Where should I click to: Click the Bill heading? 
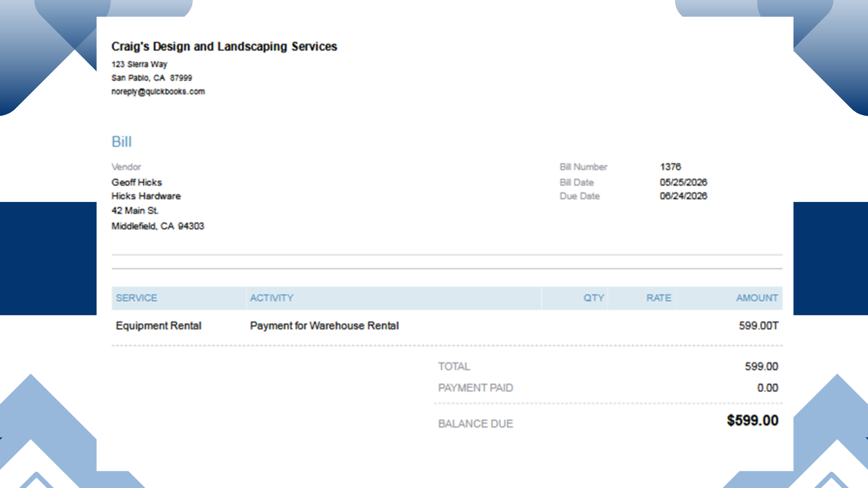tap(122, 141)
